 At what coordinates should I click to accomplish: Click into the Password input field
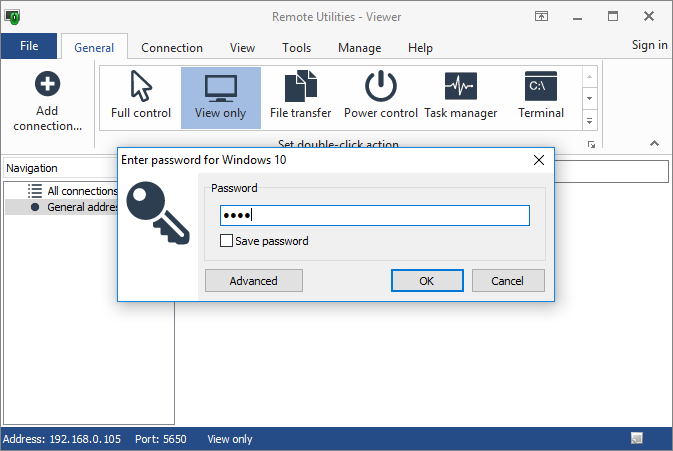coord(375,216)
